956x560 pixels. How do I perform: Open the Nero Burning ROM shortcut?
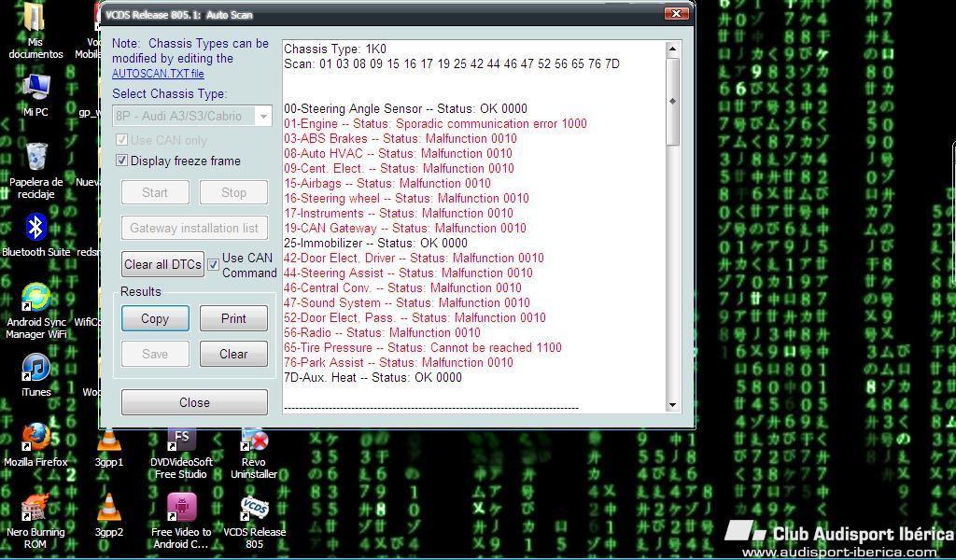click(36, 509)
